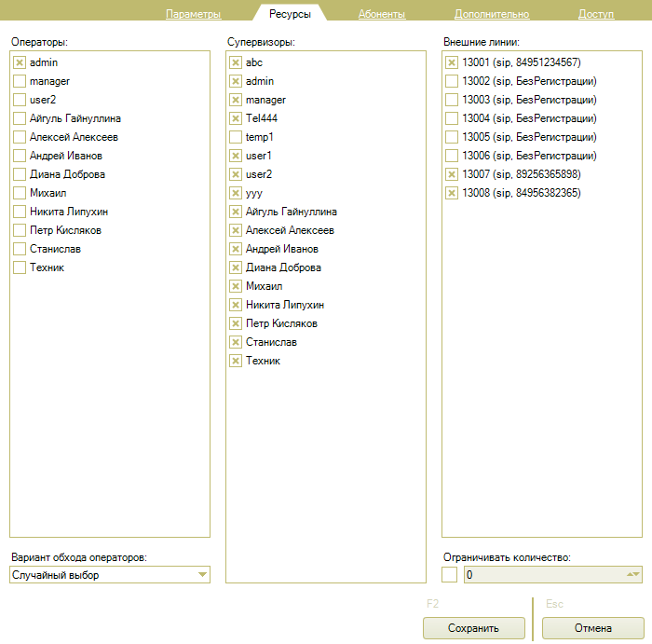Enable operator Айгуль Гайнуллина
This screenshot has height=644, width=652.
coord(19,118)
